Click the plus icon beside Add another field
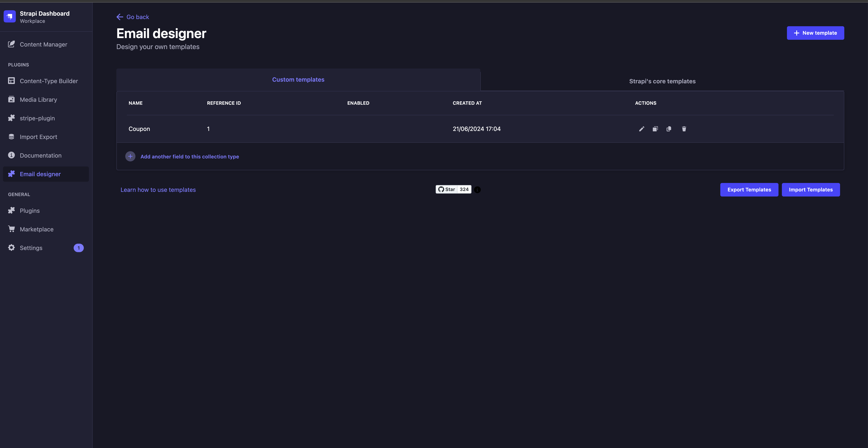This screenshot has width=868, height=448. point(130,156)
